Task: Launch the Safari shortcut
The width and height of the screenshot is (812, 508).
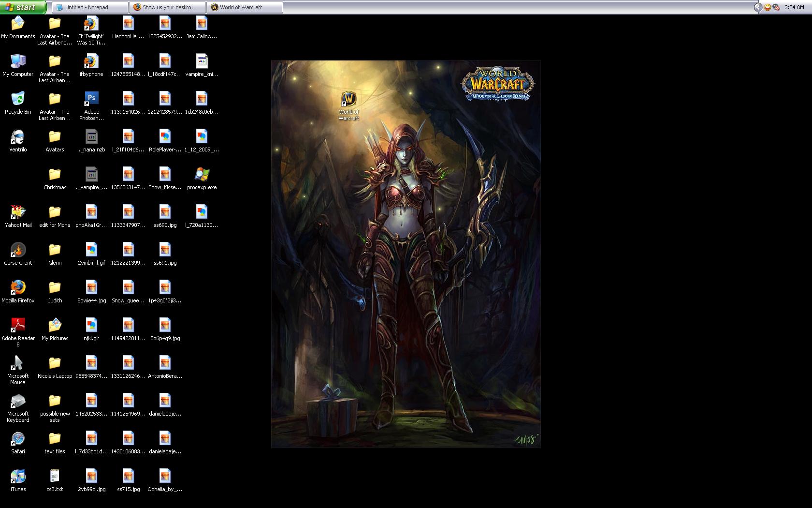Action: click(18, 443)
